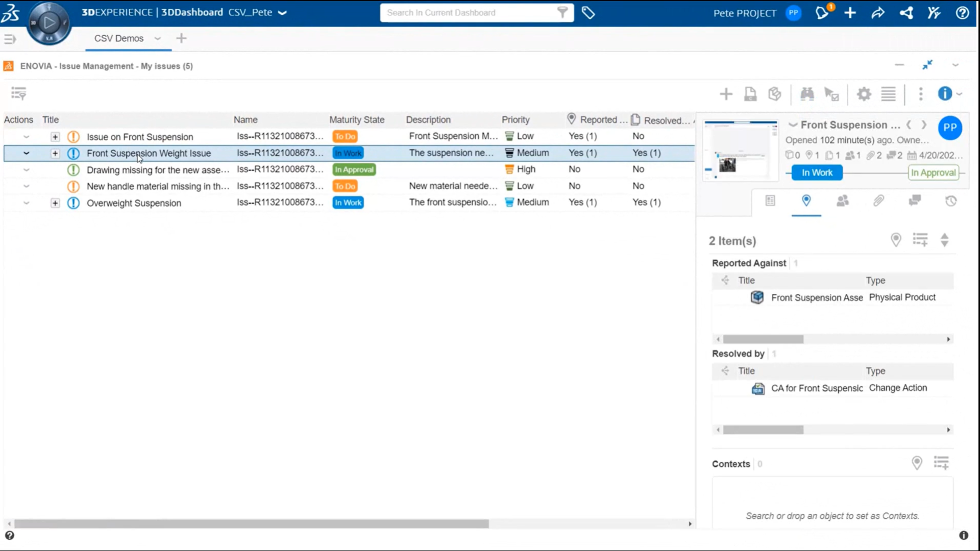Open the search binoculars tool in the toolbar

coord(807,94)
